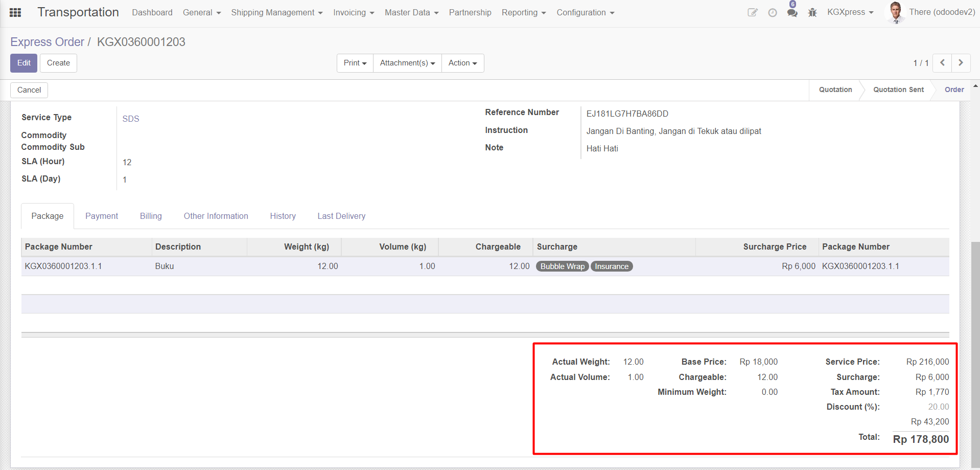Go back to Express Order breadcrumb

(47, 42)
